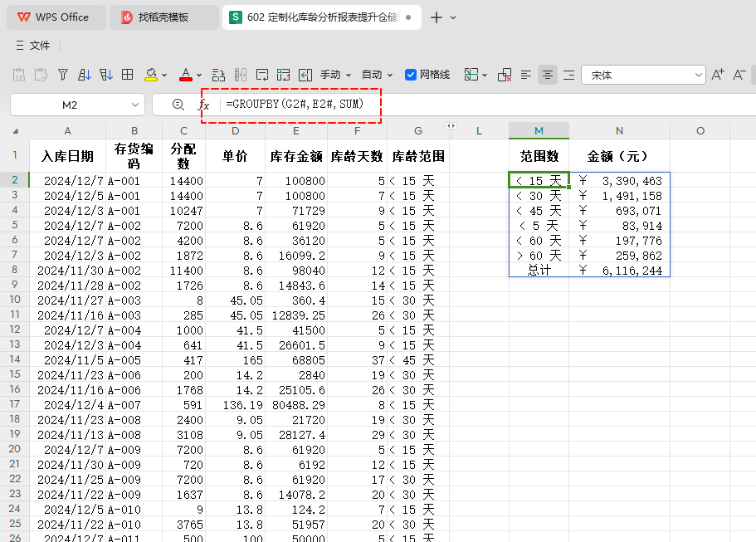
Task: Click the merge cells icon
Action: click(284, 75)
